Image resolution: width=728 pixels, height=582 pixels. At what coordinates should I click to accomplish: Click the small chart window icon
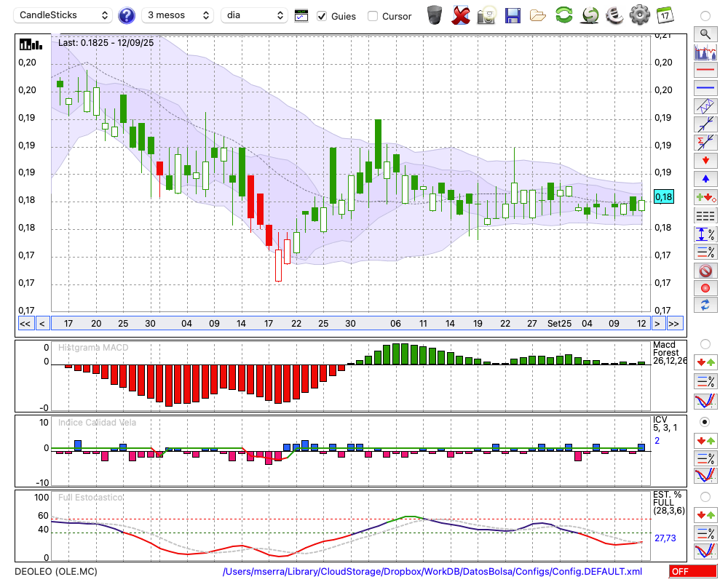[x=301, y=16]
